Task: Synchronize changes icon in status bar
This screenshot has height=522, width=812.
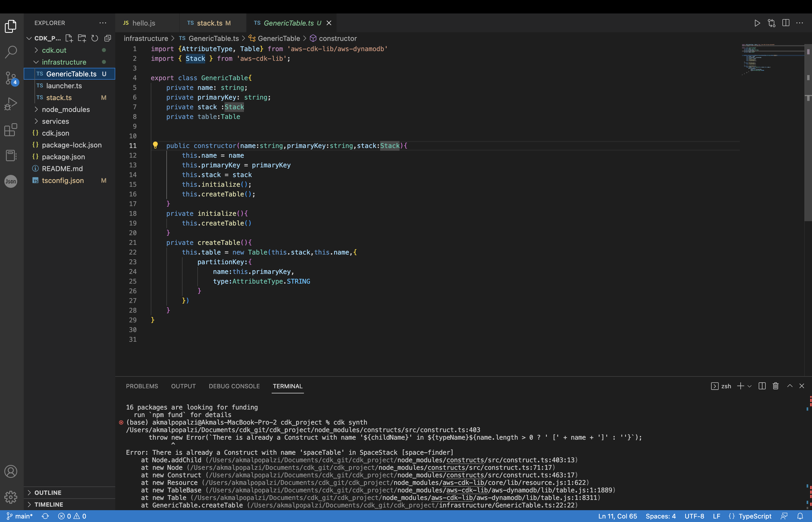Action: pyautogui.click(x=45, y=516)
